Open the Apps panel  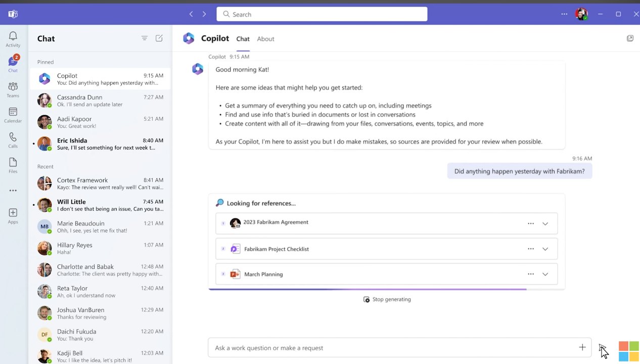point(13,213)
